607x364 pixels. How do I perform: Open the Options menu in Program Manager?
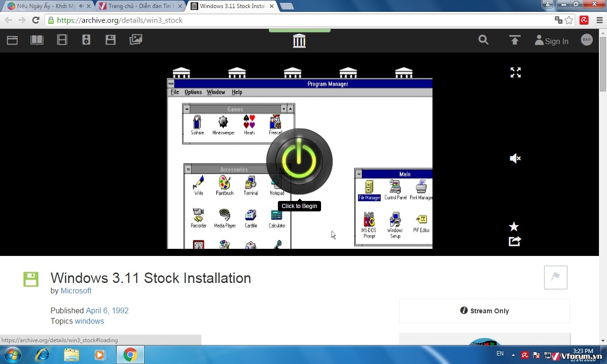193,92
